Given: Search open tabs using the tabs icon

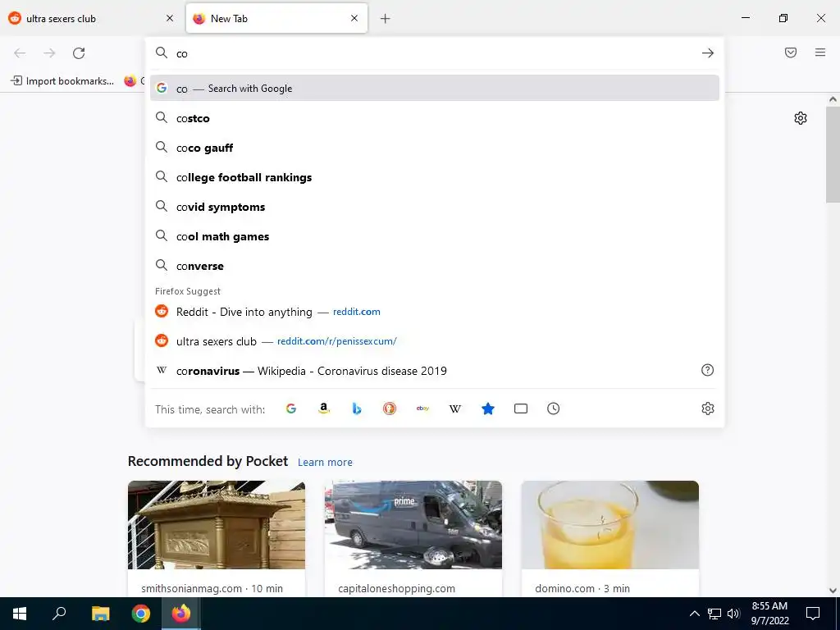Looking at the screenshot, I should [521, 409].
